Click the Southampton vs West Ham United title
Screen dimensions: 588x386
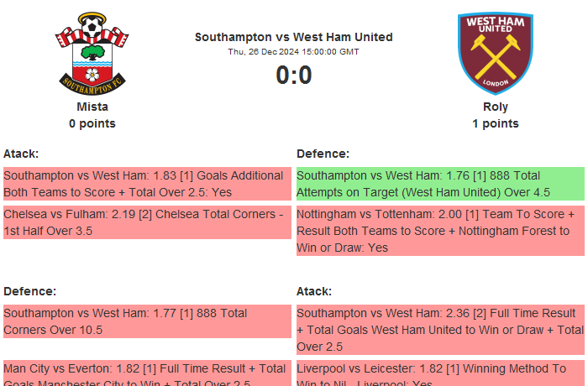click(x=293, y=37)
